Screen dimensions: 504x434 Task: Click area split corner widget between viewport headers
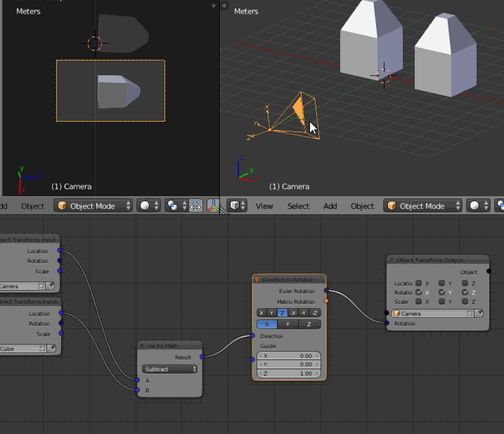224,211
